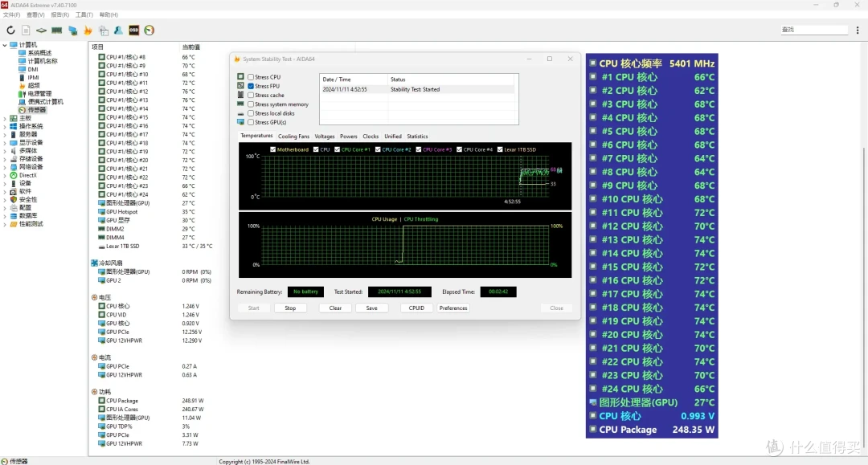
Task: Uncheck the Stress FPU checkbox
Action: 251,86
